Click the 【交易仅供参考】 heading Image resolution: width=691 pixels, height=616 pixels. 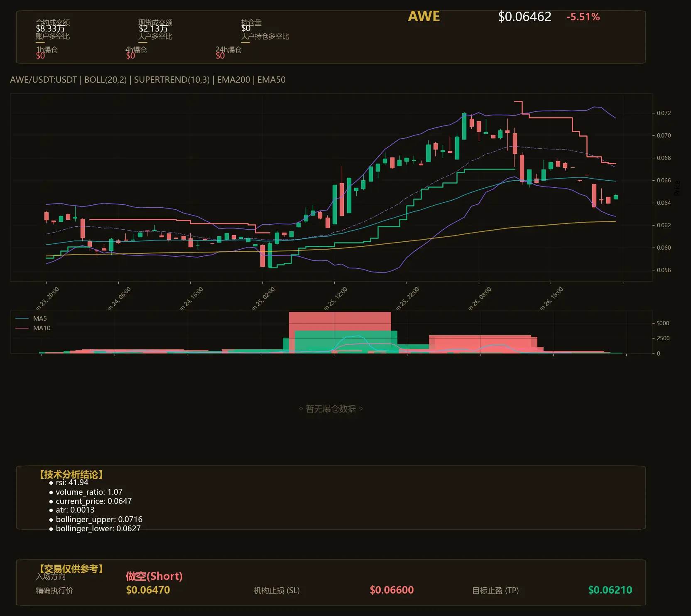click(x=71, y=569)
